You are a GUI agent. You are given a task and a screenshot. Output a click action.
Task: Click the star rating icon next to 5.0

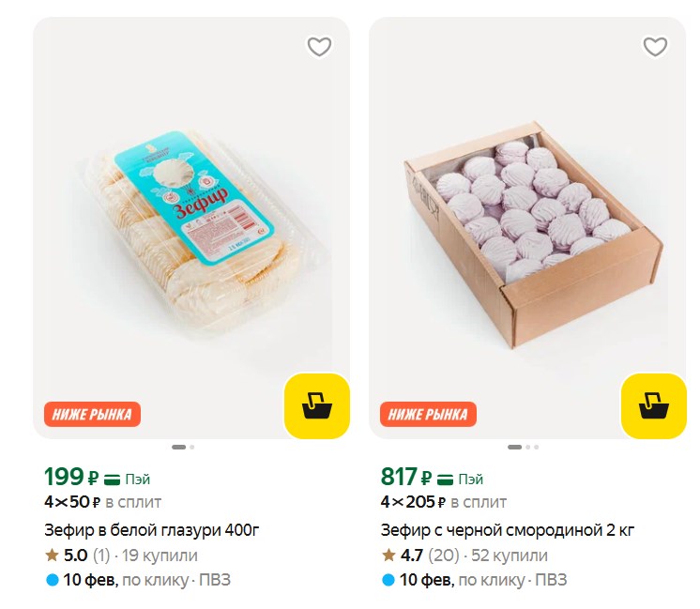tap(53, 555)
